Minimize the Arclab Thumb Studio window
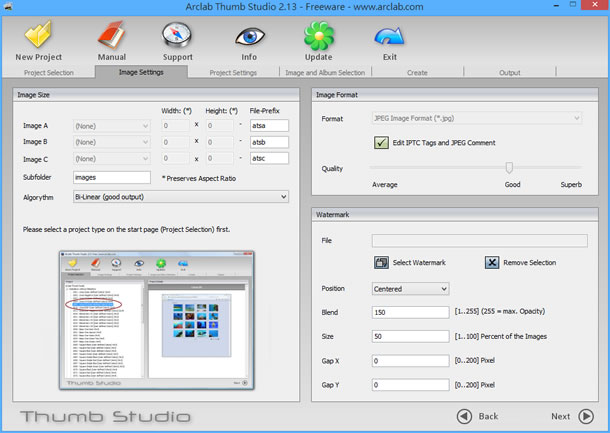This screenshot has height=433, width=610. coord(556,5)
